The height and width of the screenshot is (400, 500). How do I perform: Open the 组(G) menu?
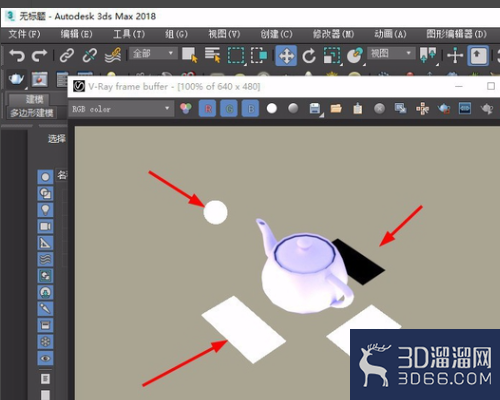176,34
